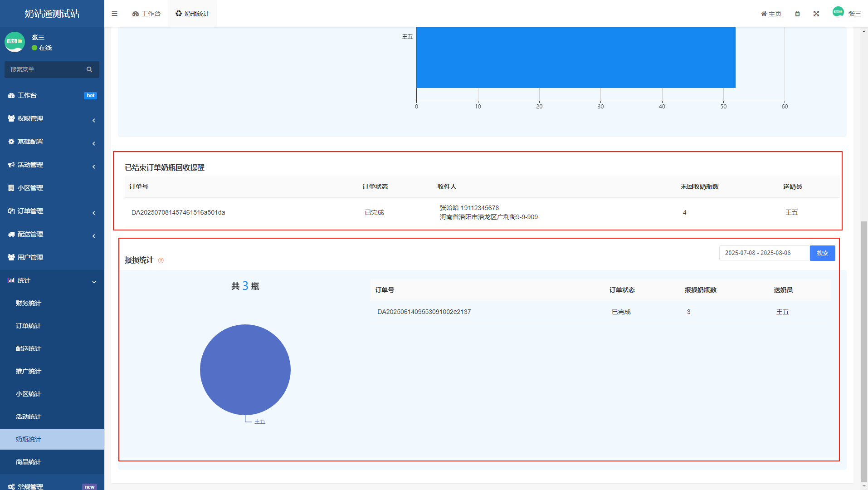868x490 pixels.
Task: Click the 王五 pie chart slice
Action: tap(245, 369)
